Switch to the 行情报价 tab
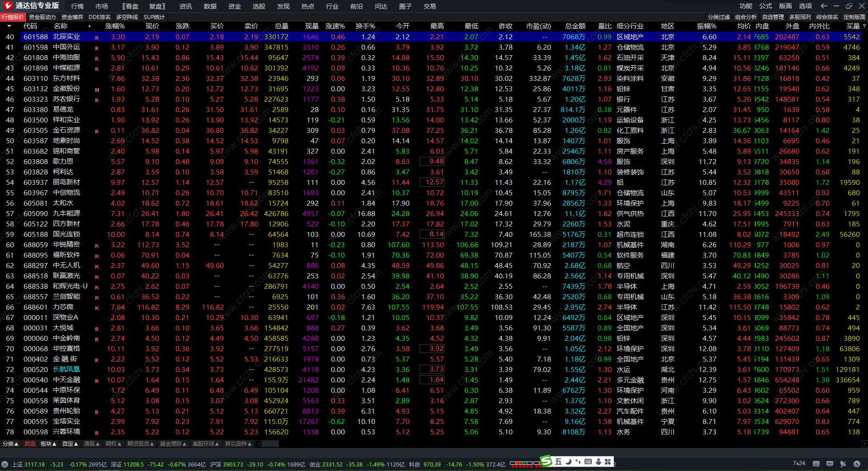This screenshot has width=868, height=471. coord(13,17)
